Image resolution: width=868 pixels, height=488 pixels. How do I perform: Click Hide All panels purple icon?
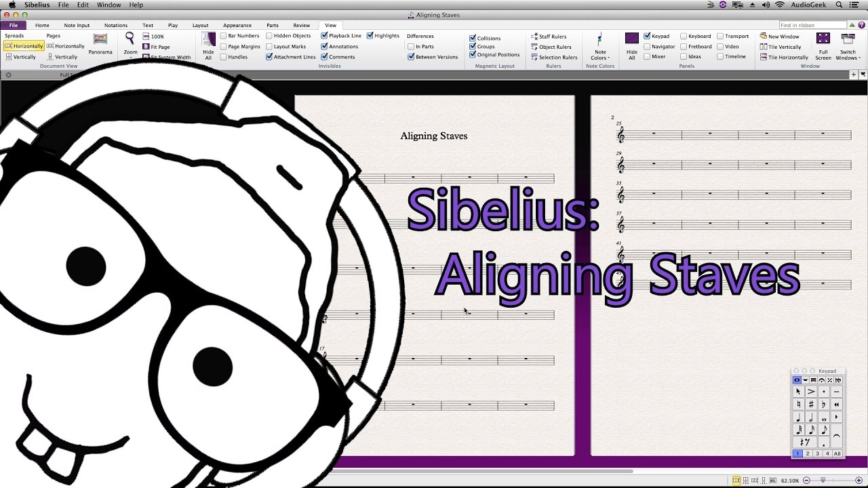[x=632, y=39]
